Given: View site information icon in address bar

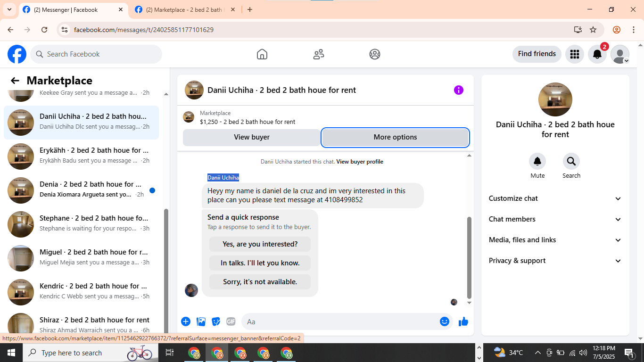Looking at the screenshot, I should 65,30.
